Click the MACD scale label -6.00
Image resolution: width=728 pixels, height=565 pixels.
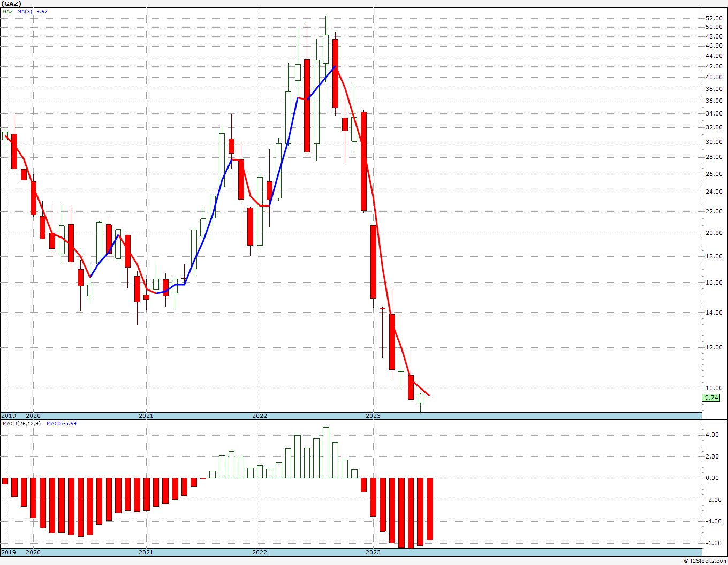(712, 543)
